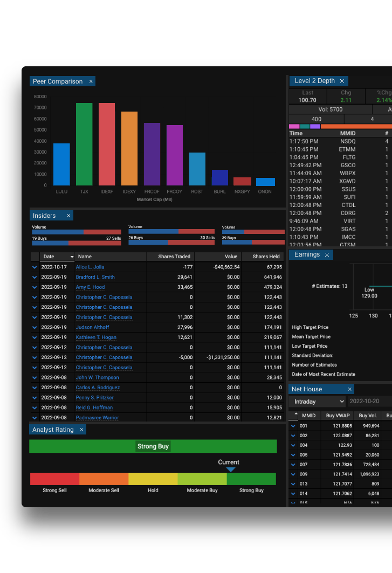
Task: Select the Insiders panel tab
Action: (x=45, y=216)
